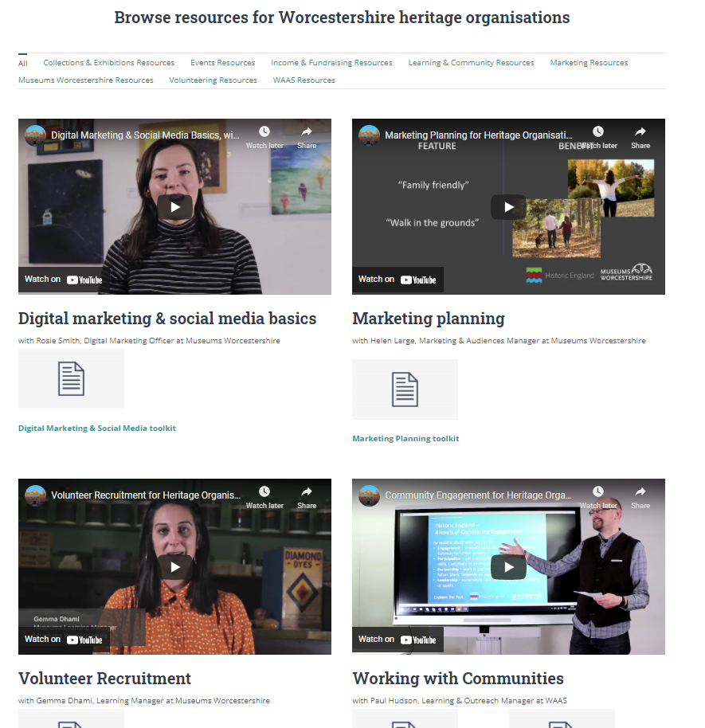This screenshot has width=705, height=728.
Task: Filter by Marketing Resources
Action: [589, 63]
